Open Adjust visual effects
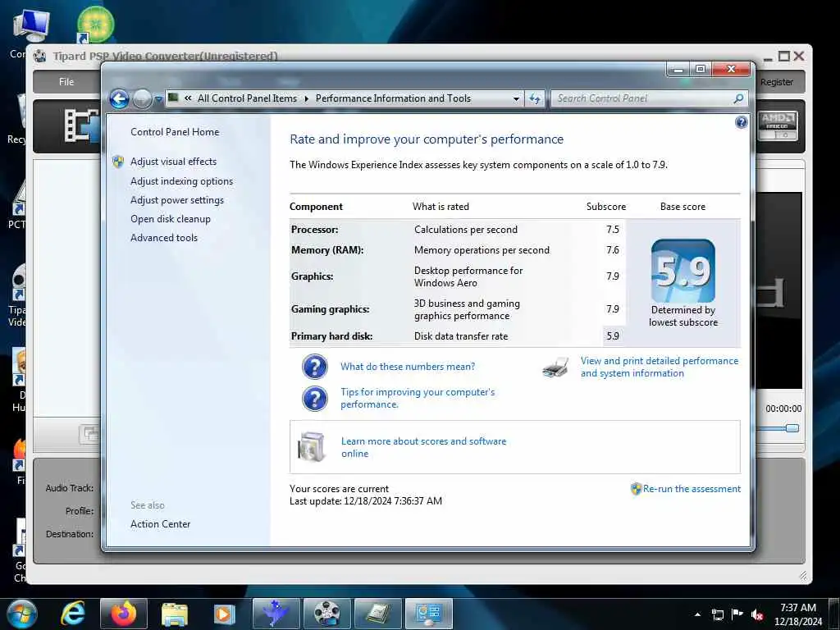840x630 pixels. point(174,162)
